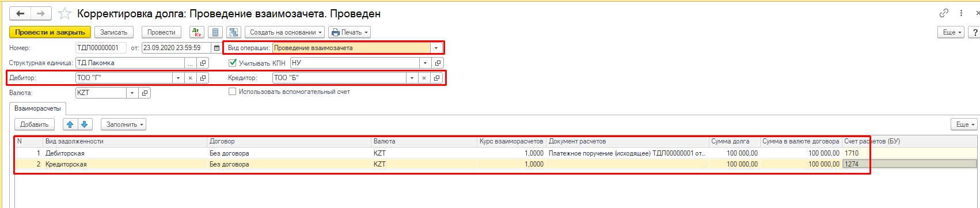This screenshot has height=208, width=980.
Task: Switch to the Взаиморасчеты tab
Action: click(37, 108)
